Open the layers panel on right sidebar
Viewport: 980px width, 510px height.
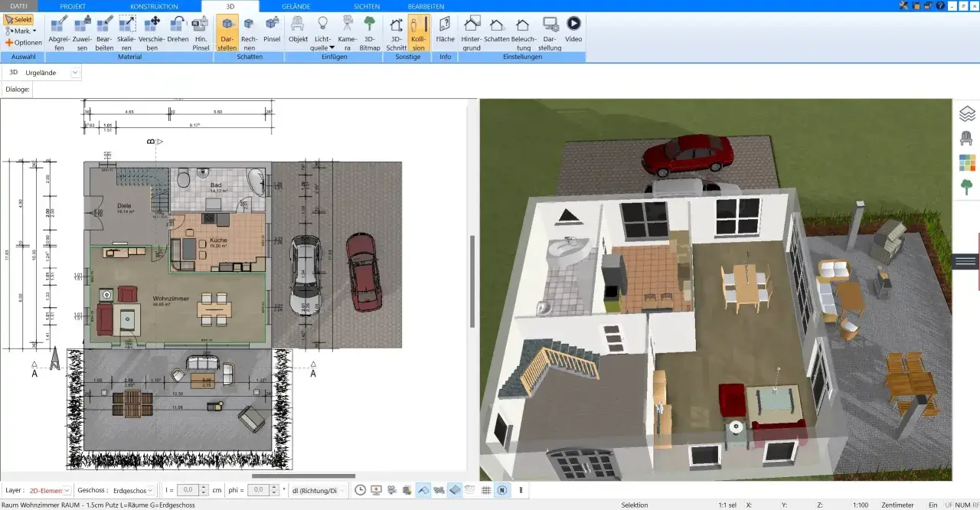[967, 113]
